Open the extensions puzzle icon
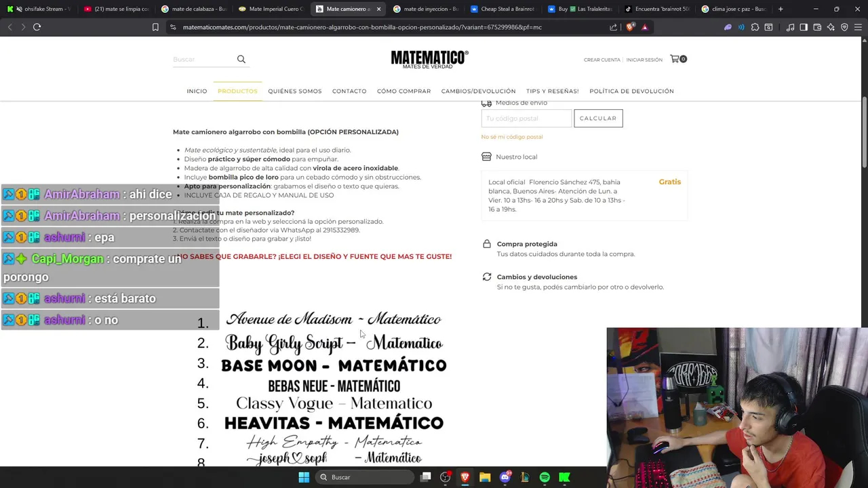 pos(755,27)
